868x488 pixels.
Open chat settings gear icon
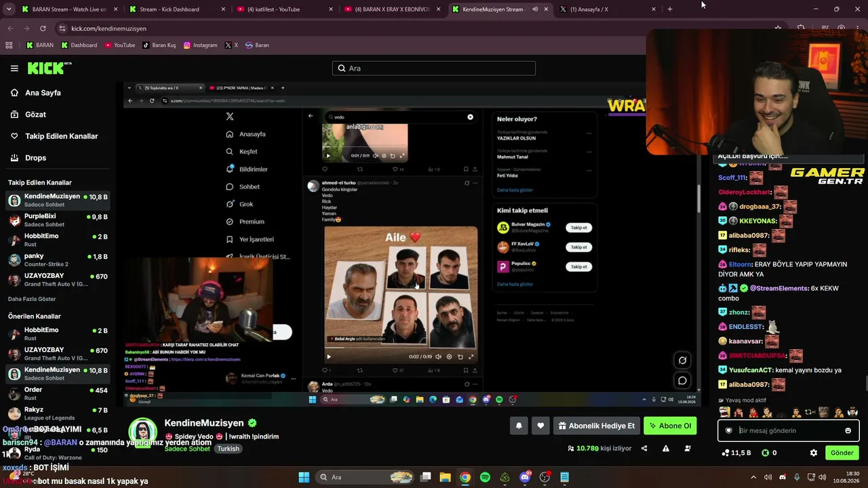click(x=814, y=453)
